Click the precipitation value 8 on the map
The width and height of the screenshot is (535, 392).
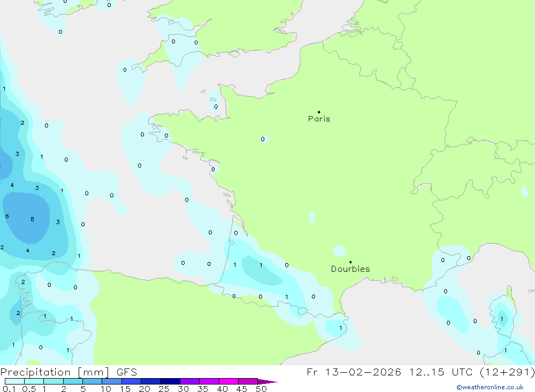(33, 219)
